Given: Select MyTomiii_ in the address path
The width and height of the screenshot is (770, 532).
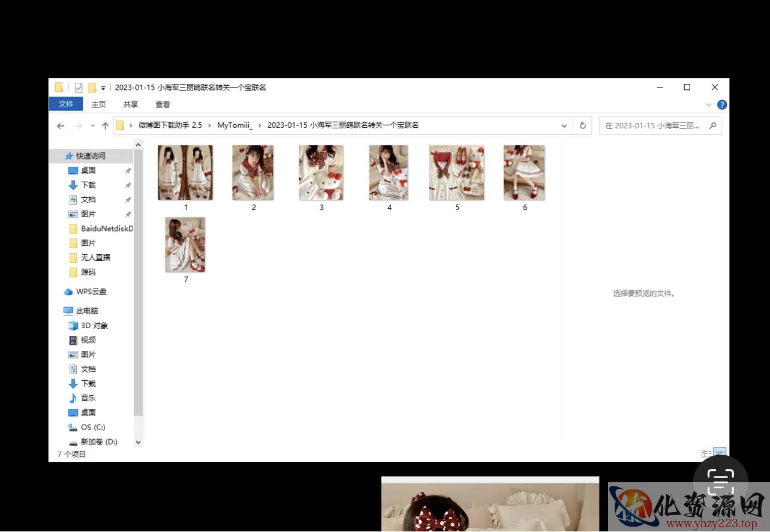Looking at the screenshot, I should (x=234, y=125).
